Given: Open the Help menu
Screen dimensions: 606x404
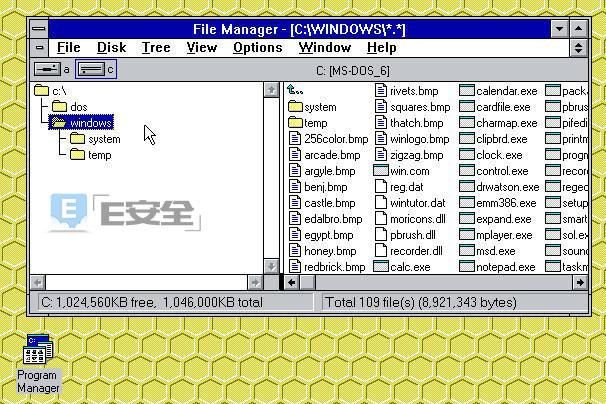Looking at the screenshot, I should click(382, 48).
